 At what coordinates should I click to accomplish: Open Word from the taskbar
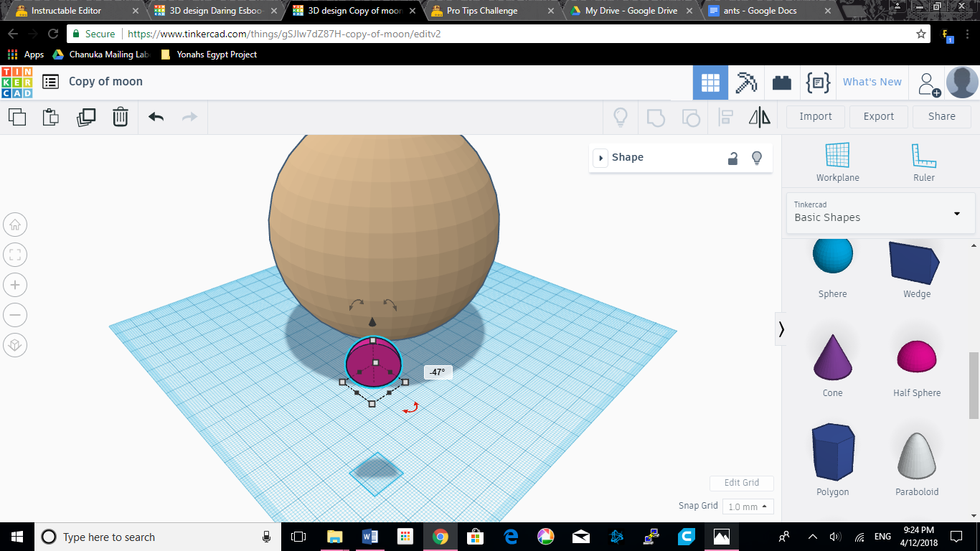click(x=370, y=537)
